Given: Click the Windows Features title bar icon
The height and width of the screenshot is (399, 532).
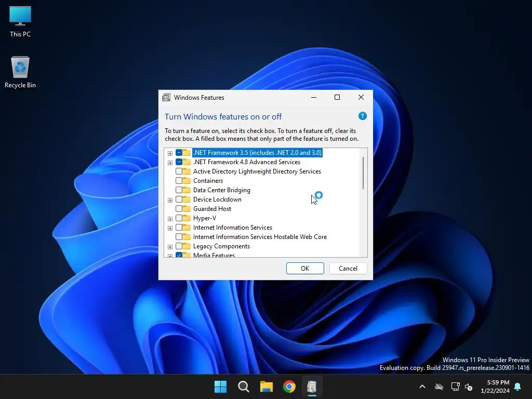Looking at the screenshot, I should [x=167, y=97].
